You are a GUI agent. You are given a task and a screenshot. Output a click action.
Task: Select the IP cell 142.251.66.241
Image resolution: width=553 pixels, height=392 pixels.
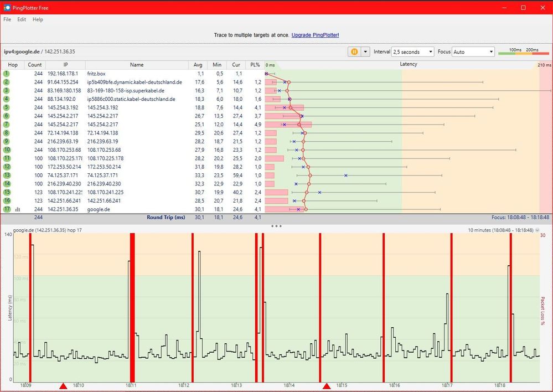click(64, 201)
